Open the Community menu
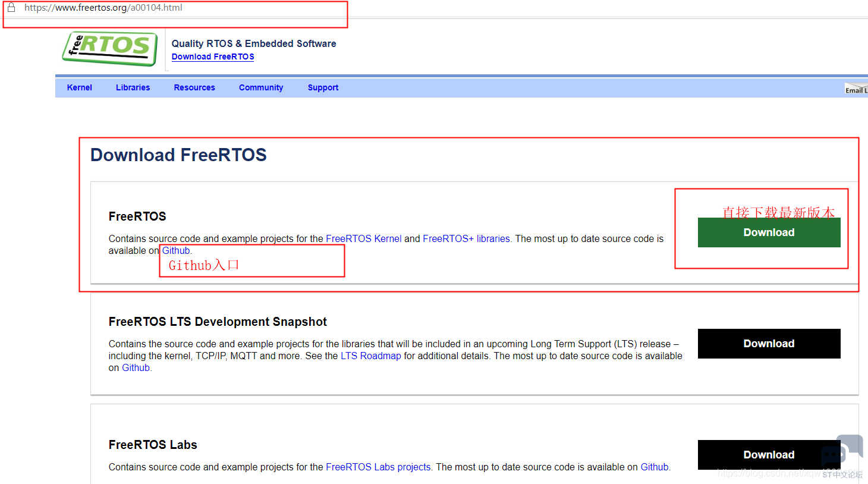The height and width of the screenshot is (484, 868). click(x=261, y=87)
